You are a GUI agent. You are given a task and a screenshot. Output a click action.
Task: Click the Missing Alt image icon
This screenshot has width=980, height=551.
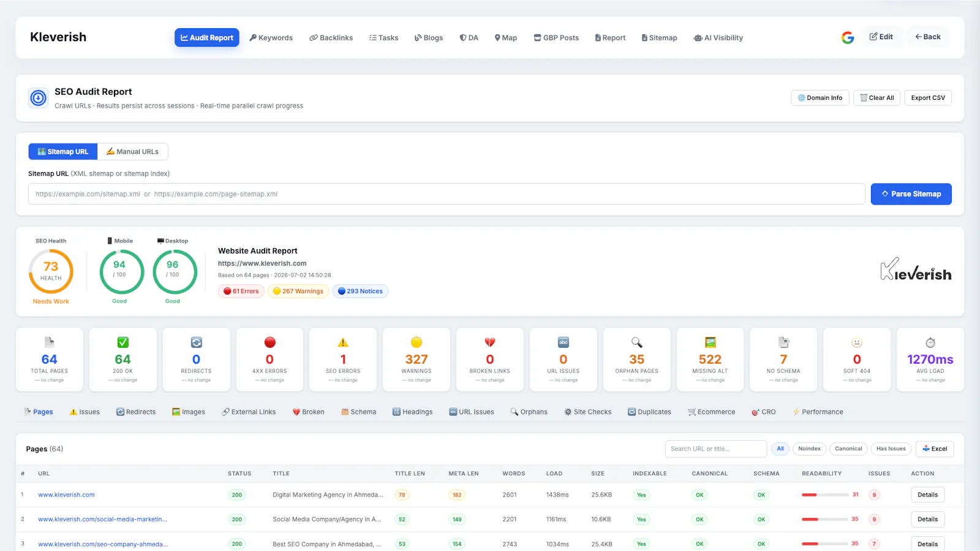coord(710,342)
